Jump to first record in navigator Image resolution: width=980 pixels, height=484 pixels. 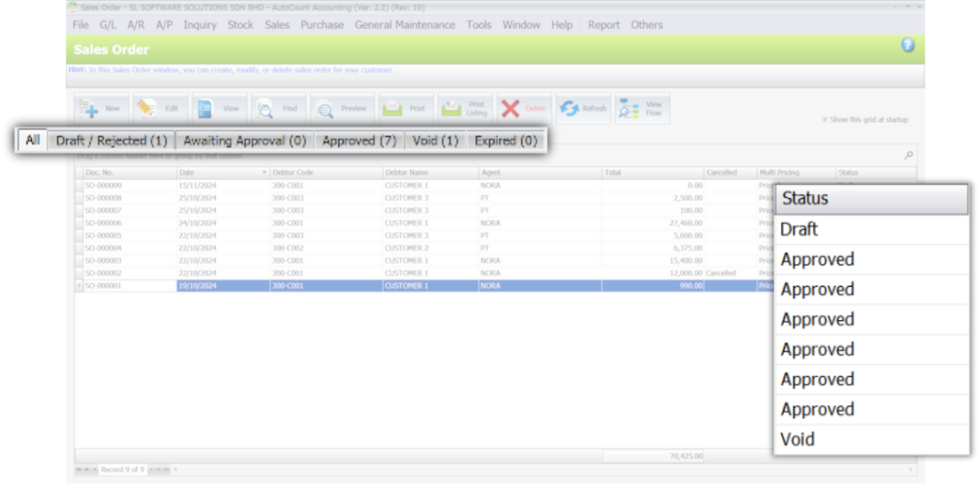point(78,470)
